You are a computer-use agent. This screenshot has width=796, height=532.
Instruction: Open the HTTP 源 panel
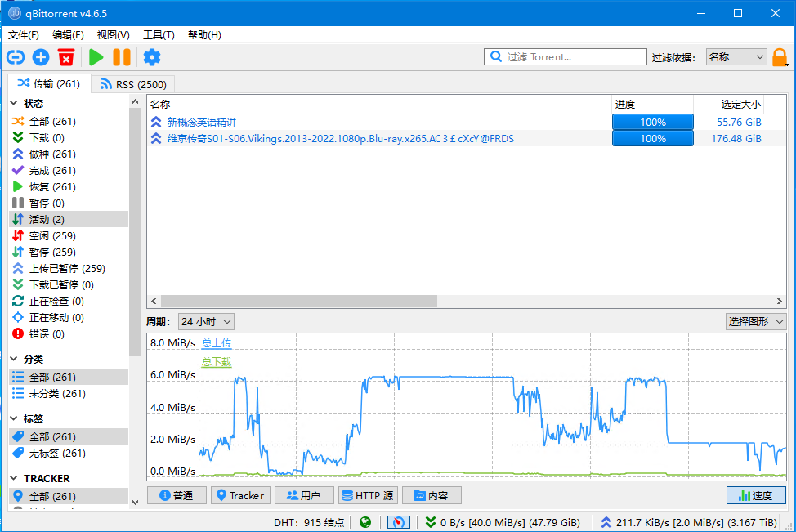[x=368, y=495]
